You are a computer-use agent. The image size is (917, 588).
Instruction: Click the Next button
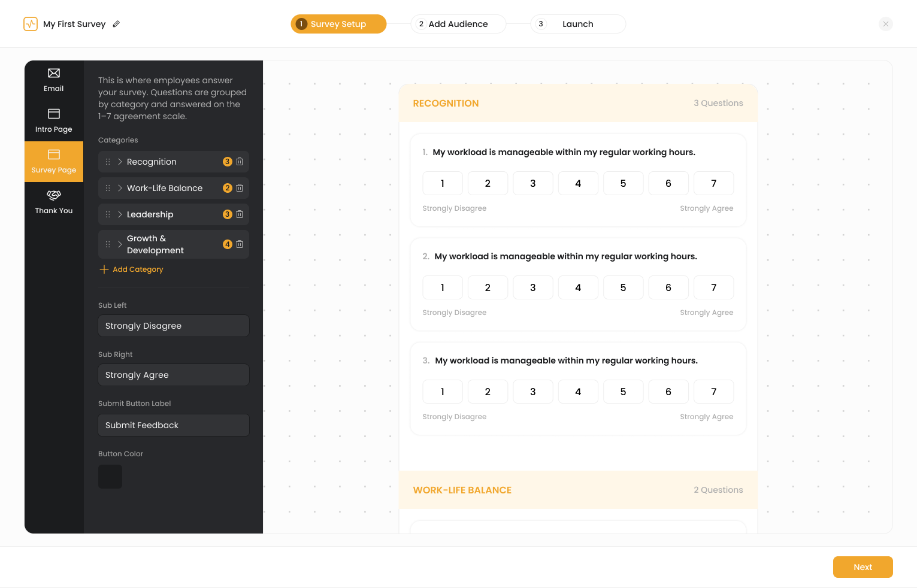point(862,567)
